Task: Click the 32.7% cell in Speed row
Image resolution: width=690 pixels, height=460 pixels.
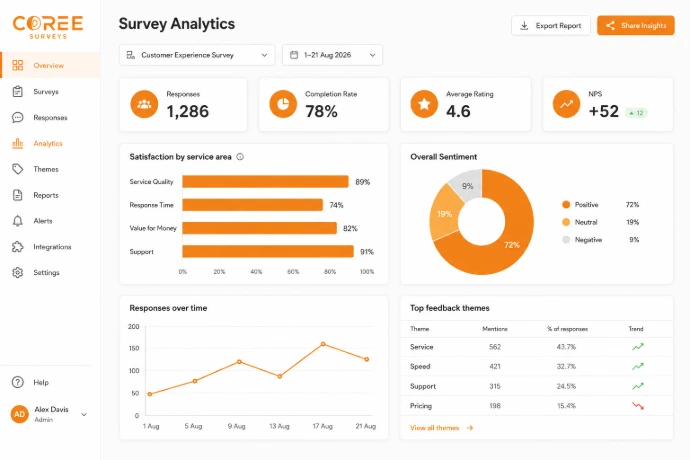Action: click(566, 366)
